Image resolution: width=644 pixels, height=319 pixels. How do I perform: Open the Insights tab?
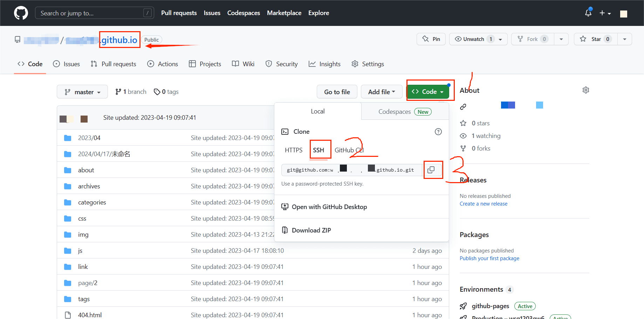coord(324,64)
